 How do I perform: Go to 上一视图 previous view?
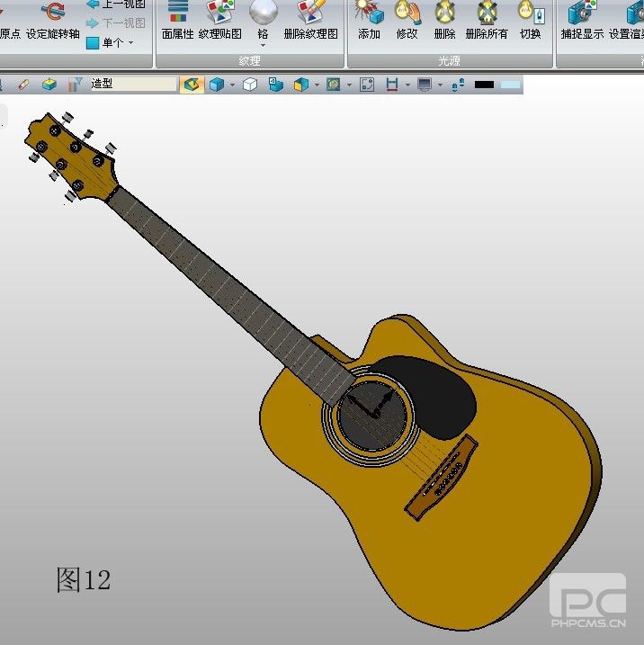pyautogui.click(x=116, y=4)
